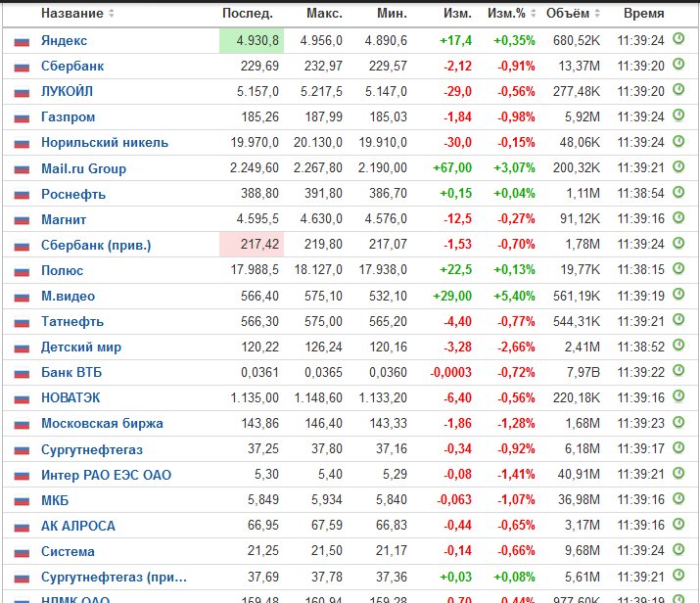Screen dimensions: 700x603
Task: Open the Детский мир stock link
Action: (81, 347)
